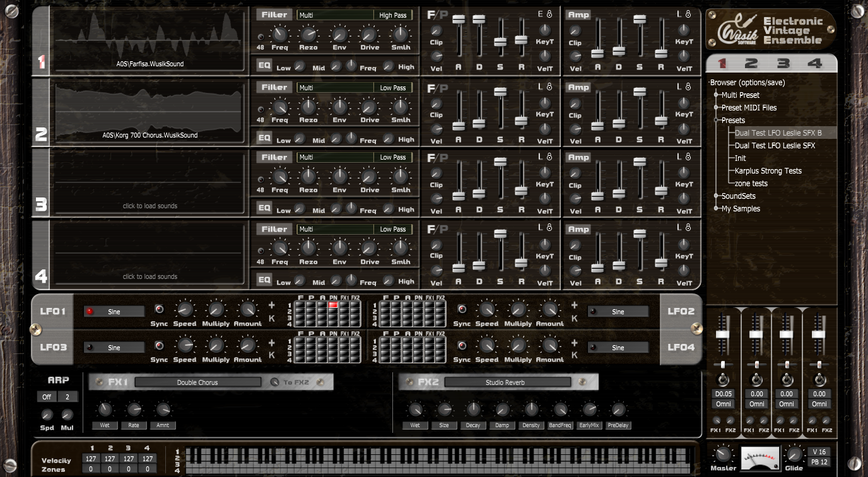Click the Master volume knob
The image size is (868, 477).
723,454
